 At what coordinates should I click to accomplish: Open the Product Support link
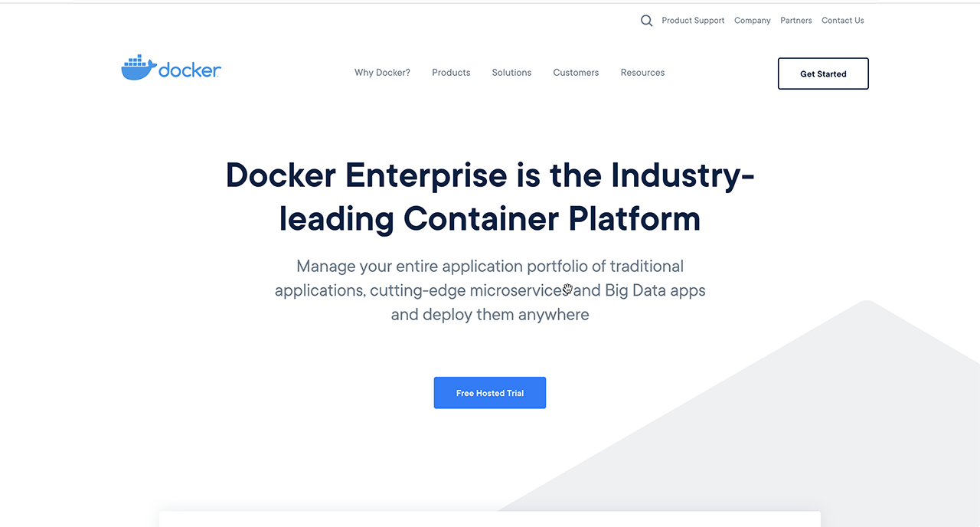coord(693,21)
